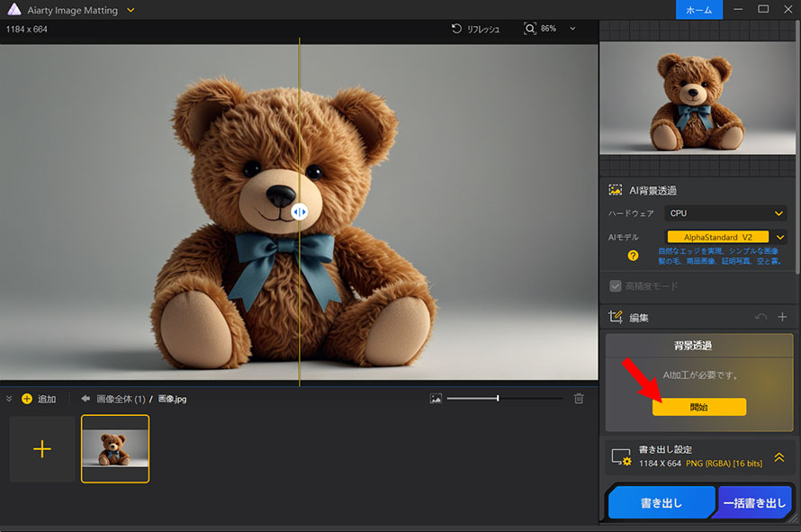Click the yellow question mark help icon

(633, 256)
